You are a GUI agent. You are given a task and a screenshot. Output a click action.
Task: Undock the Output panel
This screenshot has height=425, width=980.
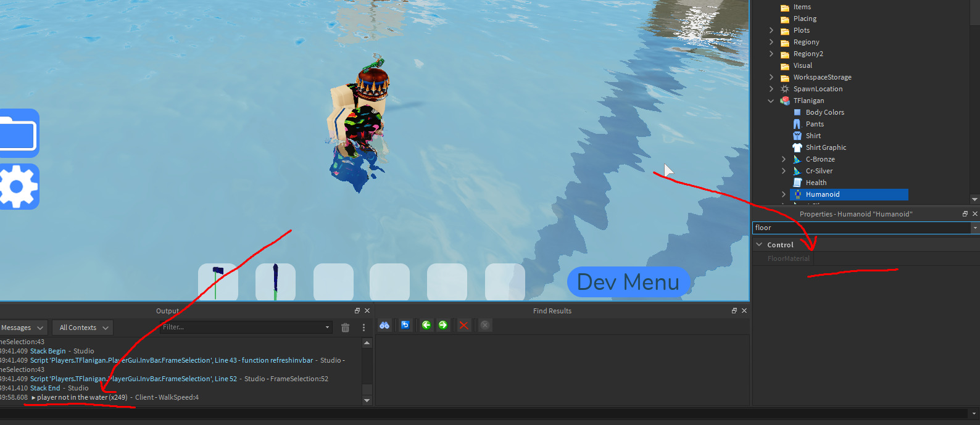click(x=357, y=311)
